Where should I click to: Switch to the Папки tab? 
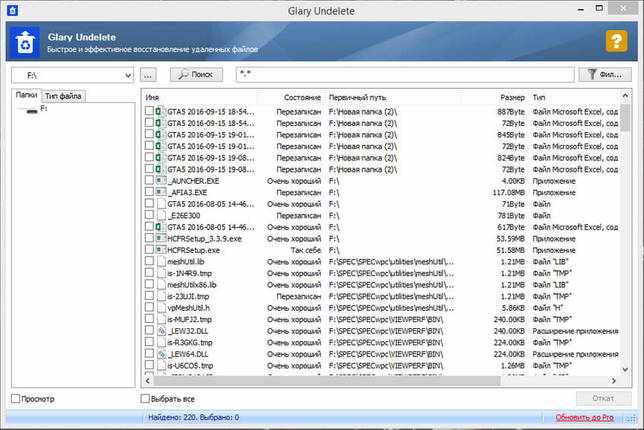[x=26, y=95]
